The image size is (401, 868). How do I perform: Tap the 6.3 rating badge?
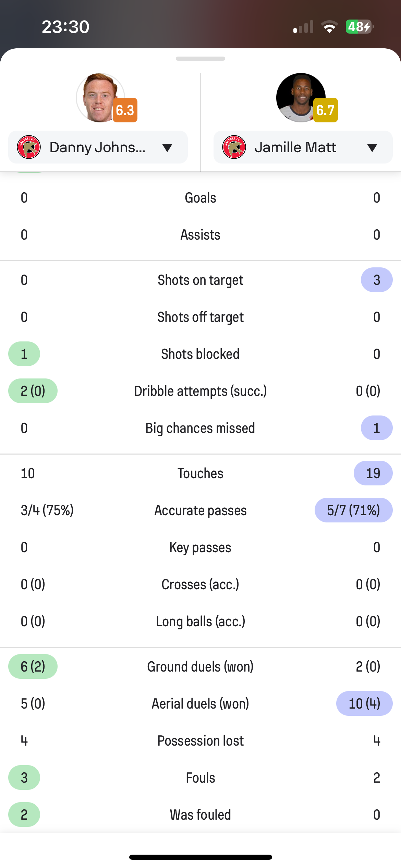click(x=125, y=110)
